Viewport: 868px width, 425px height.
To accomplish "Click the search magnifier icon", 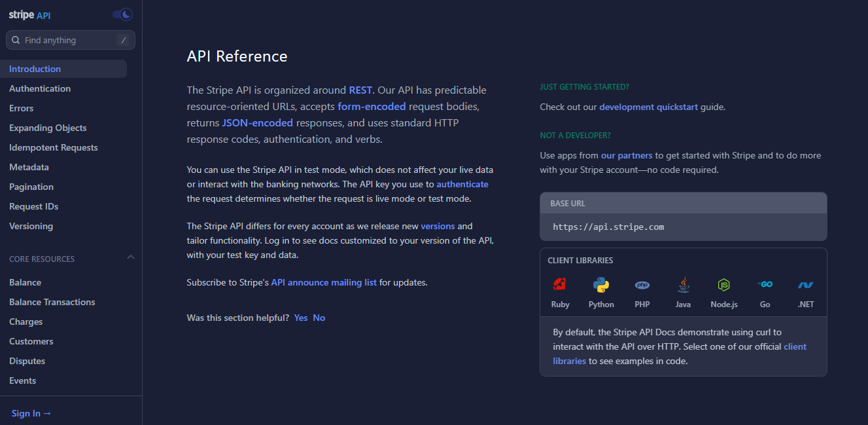I will (x=16, y=40).
